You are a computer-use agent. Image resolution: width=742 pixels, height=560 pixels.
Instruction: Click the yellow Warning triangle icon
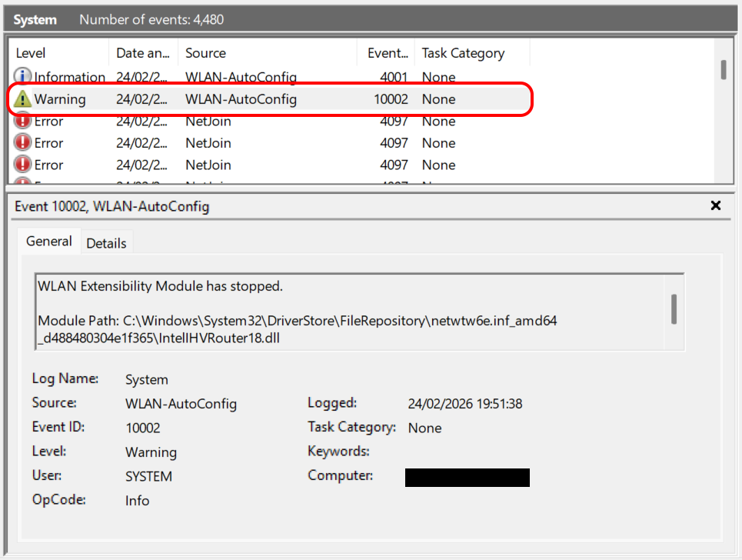click(23, 99)
